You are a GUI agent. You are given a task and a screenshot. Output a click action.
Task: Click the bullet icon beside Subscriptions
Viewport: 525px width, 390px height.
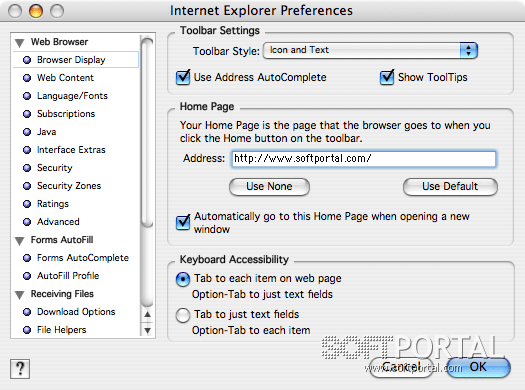pyautogui.click(x=27, y=114)
